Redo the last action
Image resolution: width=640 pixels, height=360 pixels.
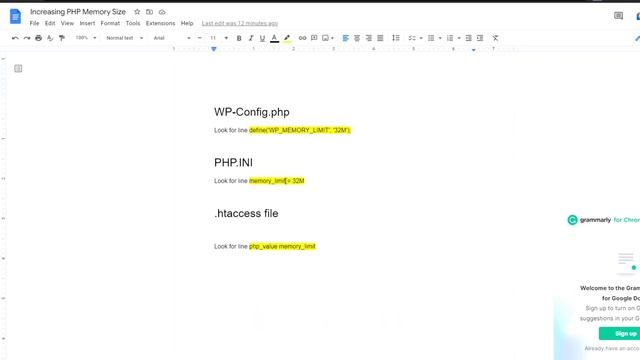[27, 38]
